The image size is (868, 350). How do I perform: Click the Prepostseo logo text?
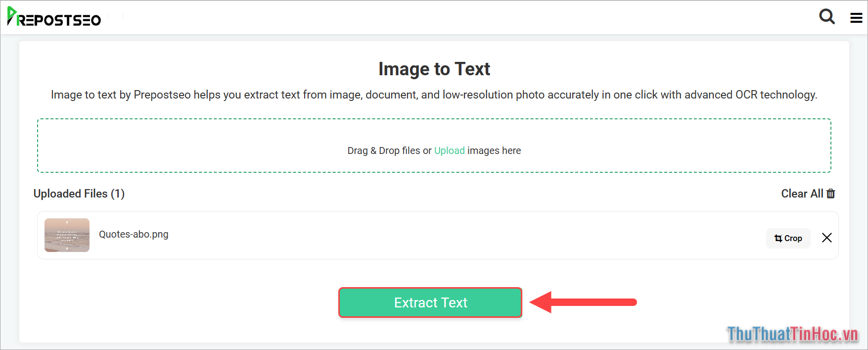pos(59,20)
